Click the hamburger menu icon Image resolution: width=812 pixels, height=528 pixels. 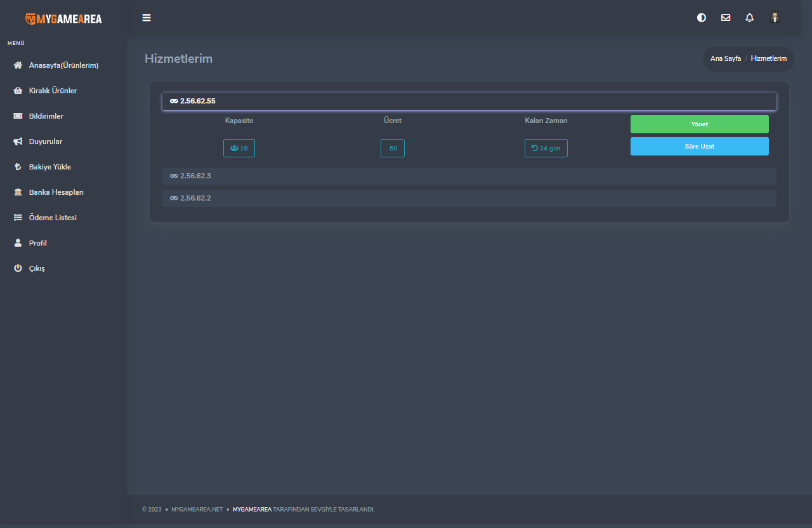point(147,18)
